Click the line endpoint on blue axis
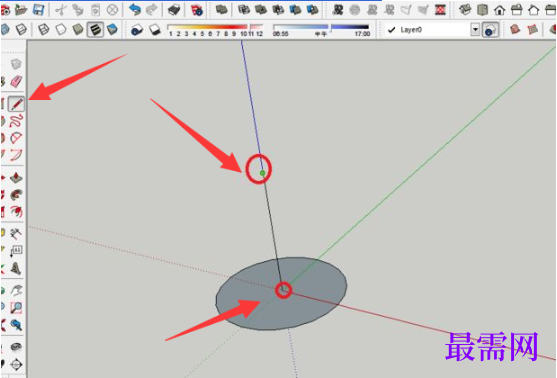The height and width of the screenshot is (378, 557). tap(262, 173)
